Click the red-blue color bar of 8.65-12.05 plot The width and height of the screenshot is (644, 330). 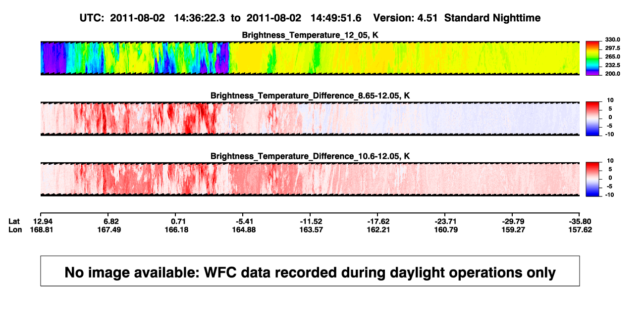(x=593, y=119)
